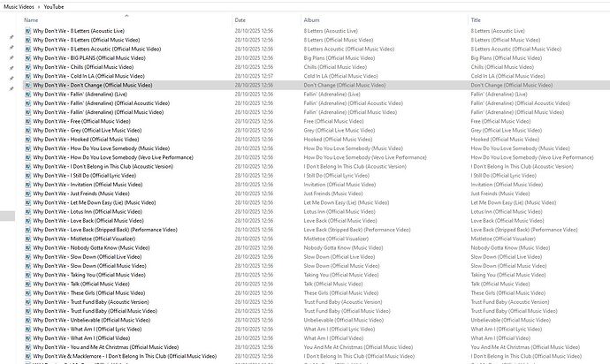Click Title cell 'Grey (Official Live Music Video)'
This screenshot has width=610, height=364.
[x=507, y=130]
